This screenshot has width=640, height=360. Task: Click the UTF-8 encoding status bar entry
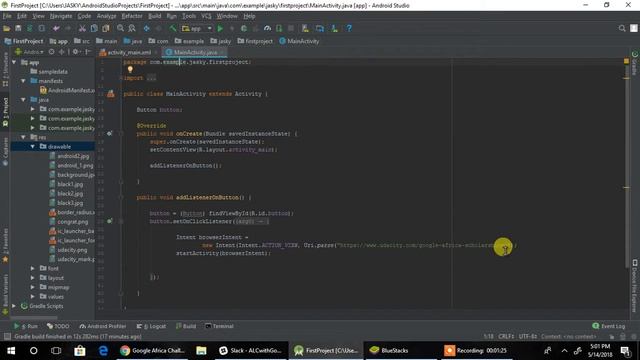coord(527,336)
